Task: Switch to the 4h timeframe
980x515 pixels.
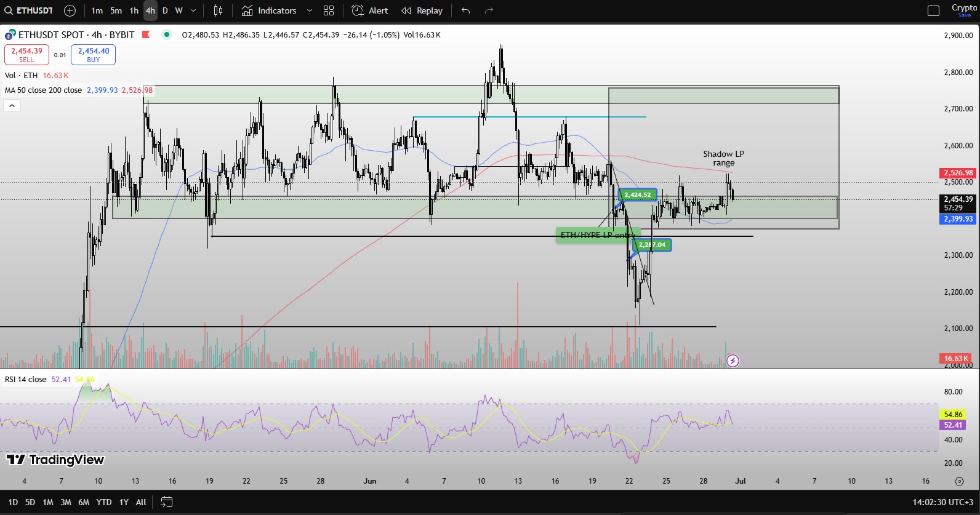Action: [150, 10]
